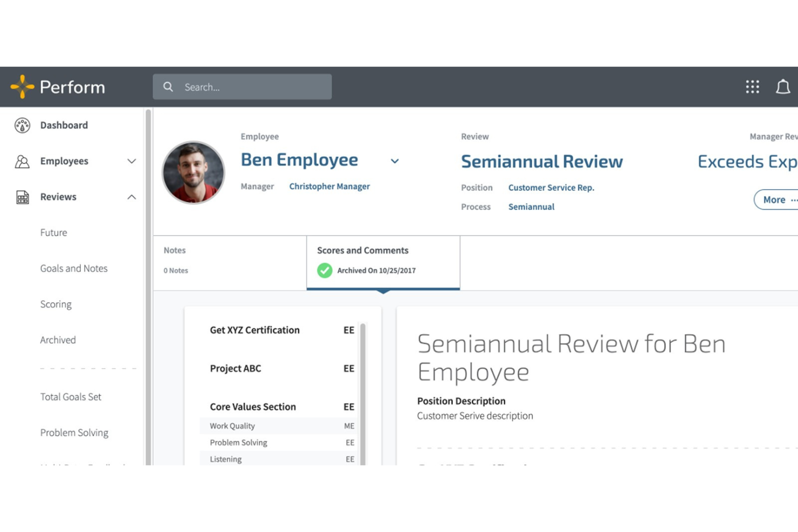Click the Dashboard gauge icon
Viewport: 798px width, 532px height.
[22, 125]
